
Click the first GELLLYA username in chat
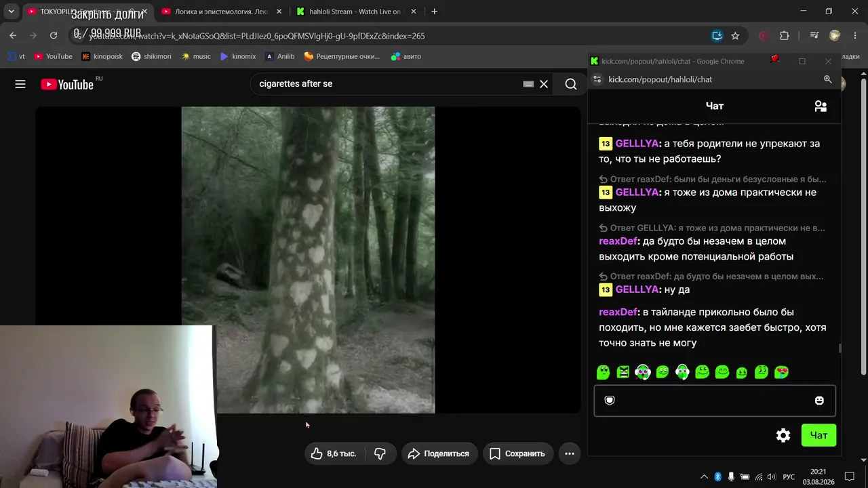coord(637,144)
